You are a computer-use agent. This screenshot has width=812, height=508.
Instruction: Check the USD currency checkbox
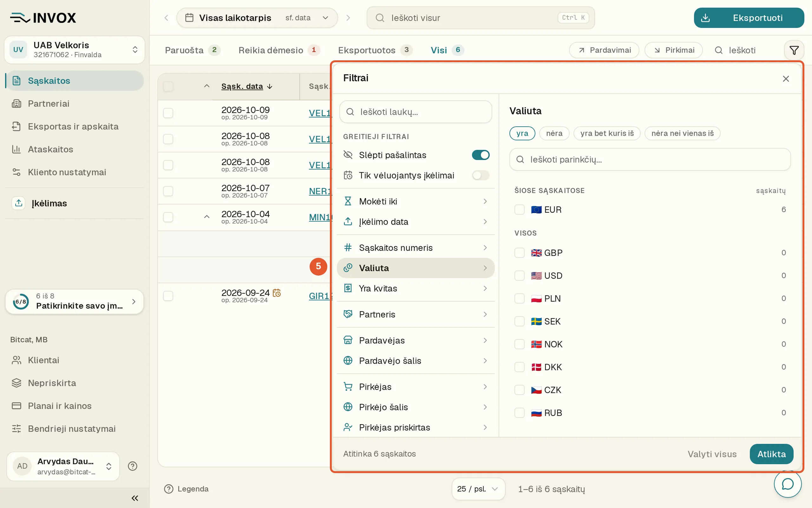point(520,276)
